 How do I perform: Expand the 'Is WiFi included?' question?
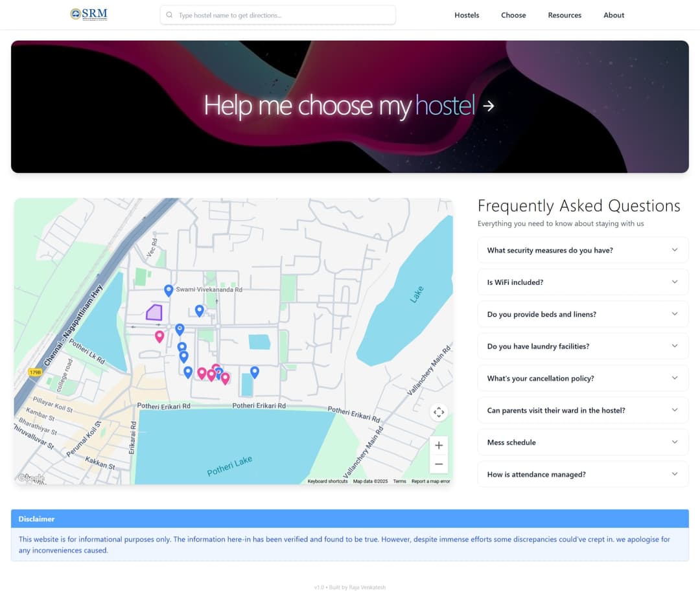tap(581, 282)
